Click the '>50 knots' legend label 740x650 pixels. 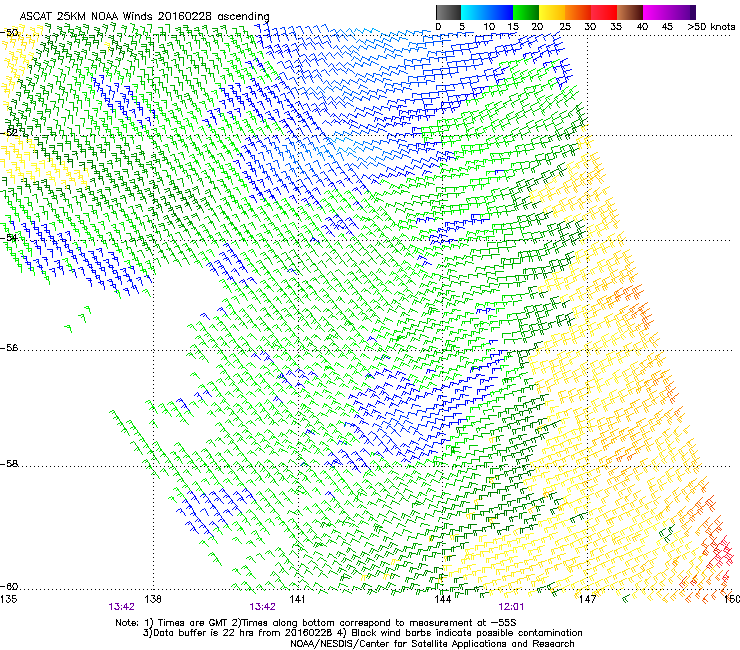click(x=711, y=26)
